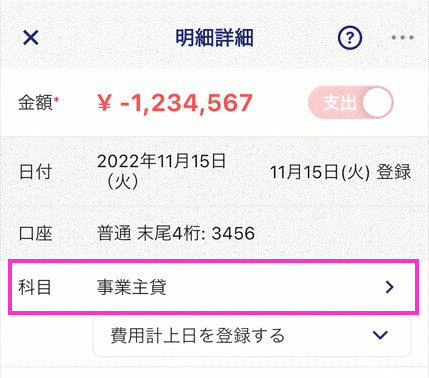Tap the 金額 field label
Screen dimensions: 429x378
point(36,102)
